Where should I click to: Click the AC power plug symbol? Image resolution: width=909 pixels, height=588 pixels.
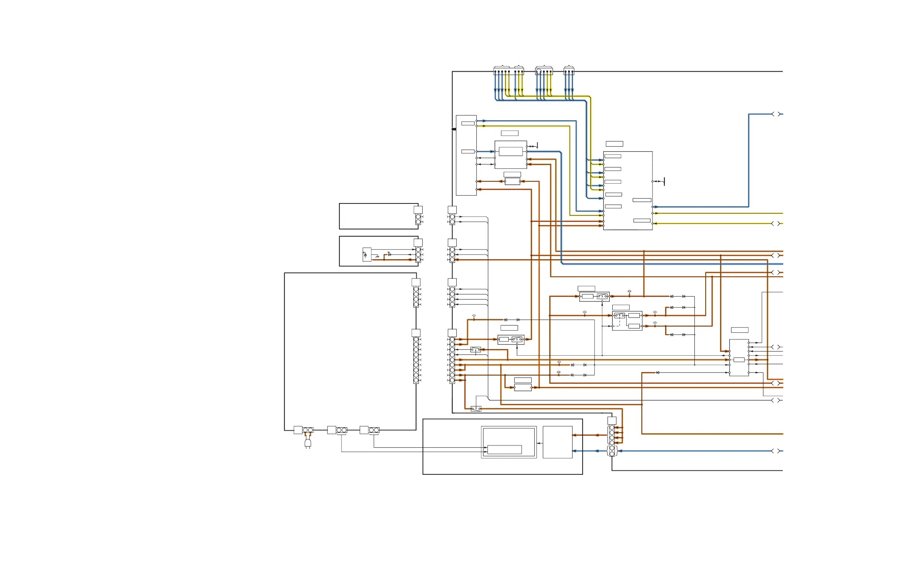click(x=308, y=443)
